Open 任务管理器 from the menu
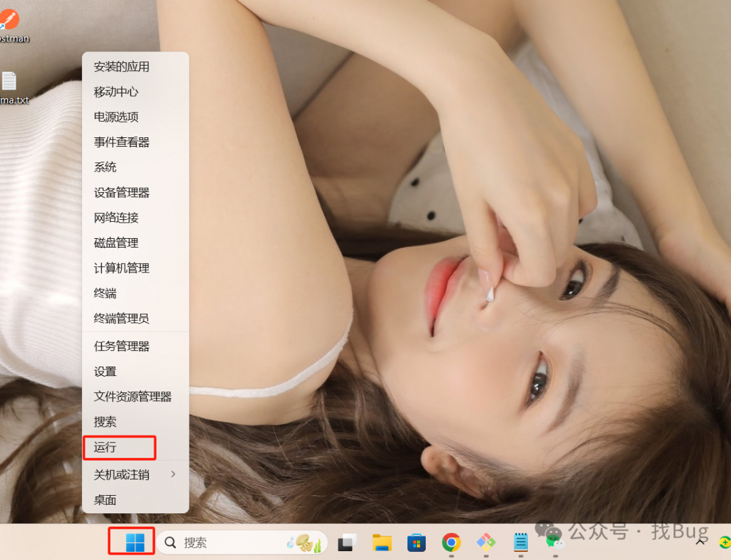 [x=135, y=346]
